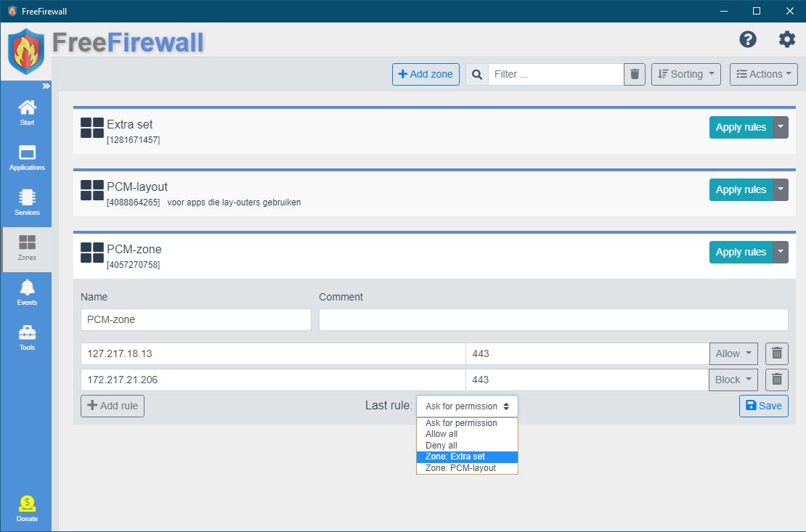Screen dimensions: 806x532
Task: Click the PCM-zone header title
Action: click(x=134, y=249)
